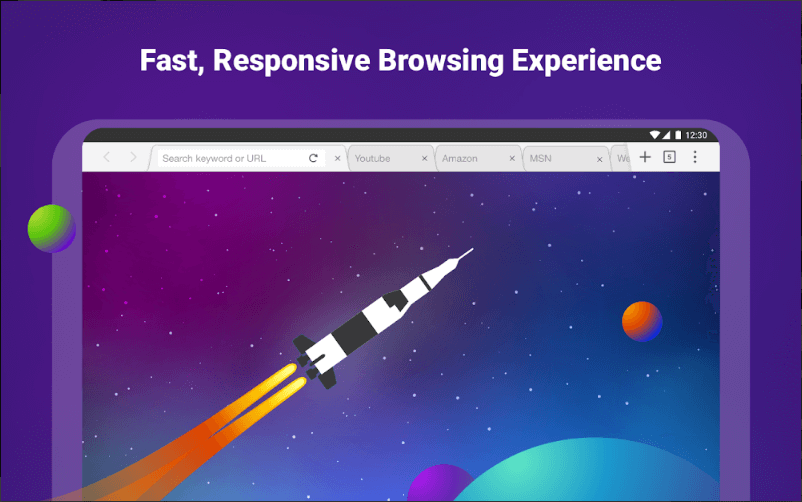Tap the back navigation arrow
The width and height of the screenshot is (802, 502).
pos(106,158)
